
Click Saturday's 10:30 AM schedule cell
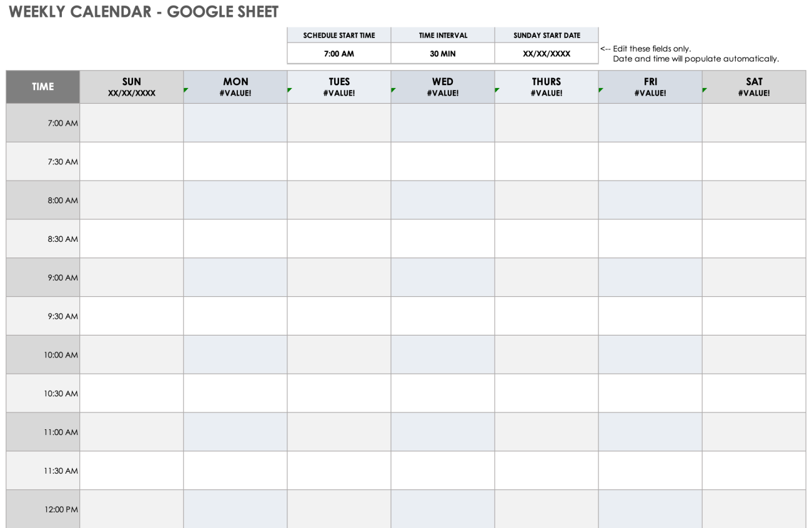click(754, 393)
